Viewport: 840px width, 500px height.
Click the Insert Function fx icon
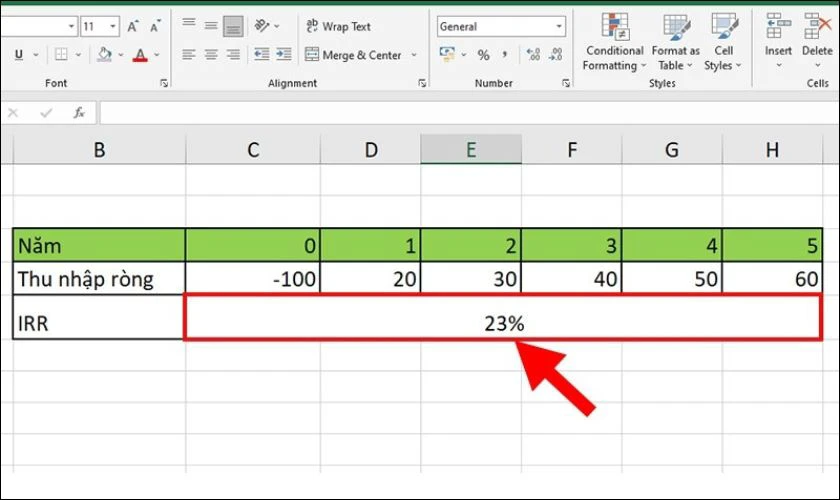(79, 113)
